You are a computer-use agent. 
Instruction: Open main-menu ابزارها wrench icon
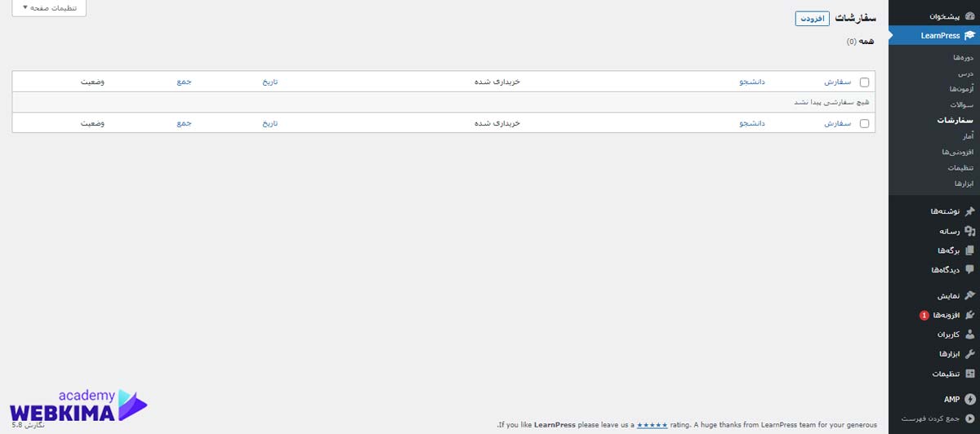point(969,354)
